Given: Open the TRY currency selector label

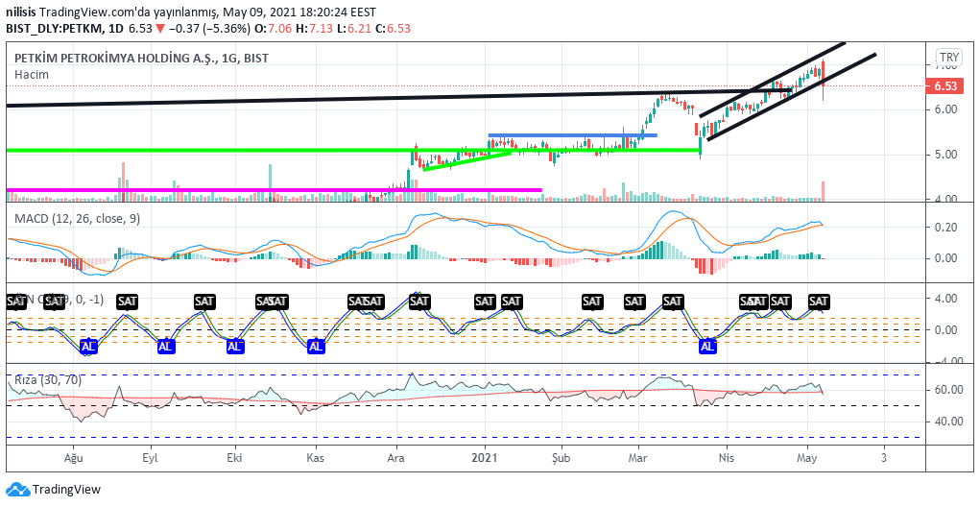Looking at the screenshot, I should (x=946, y=56).
